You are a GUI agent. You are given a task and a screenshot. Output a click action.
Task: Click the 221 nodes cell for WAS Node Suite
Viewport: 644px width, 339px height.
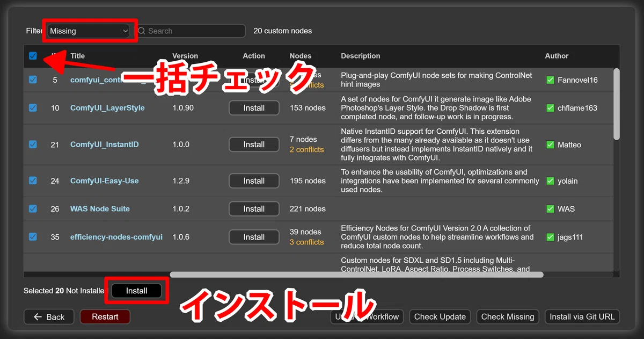coord(308,209)
